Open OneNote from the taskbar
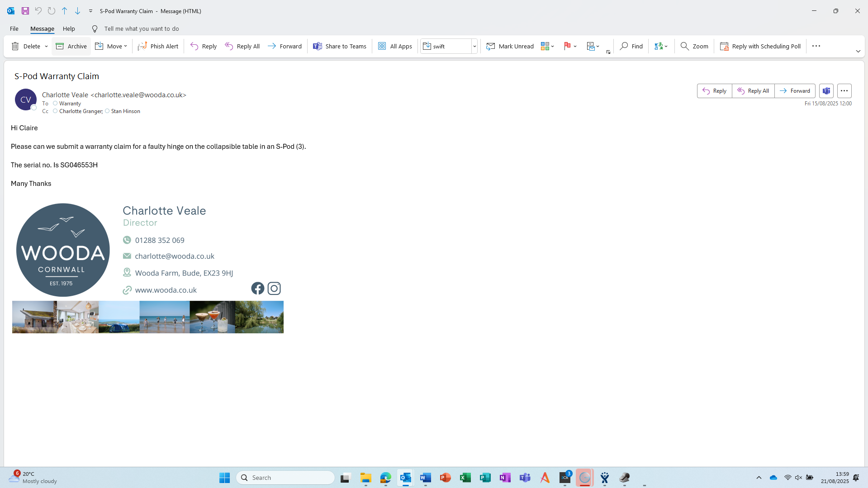This screenshot has height=488, width=868. pos(505,478)
